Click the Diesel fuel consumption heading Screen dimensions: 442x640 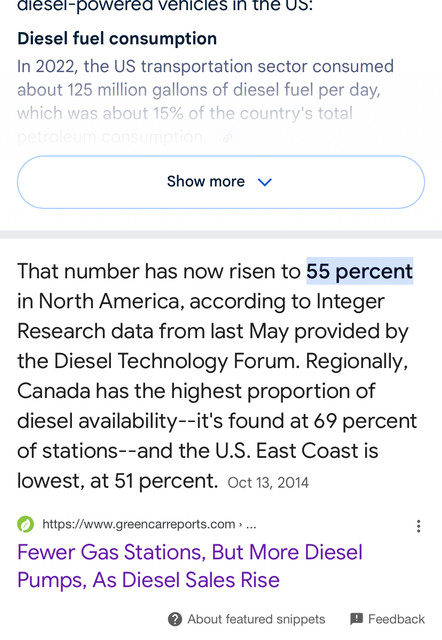click(x=117, y=39)
